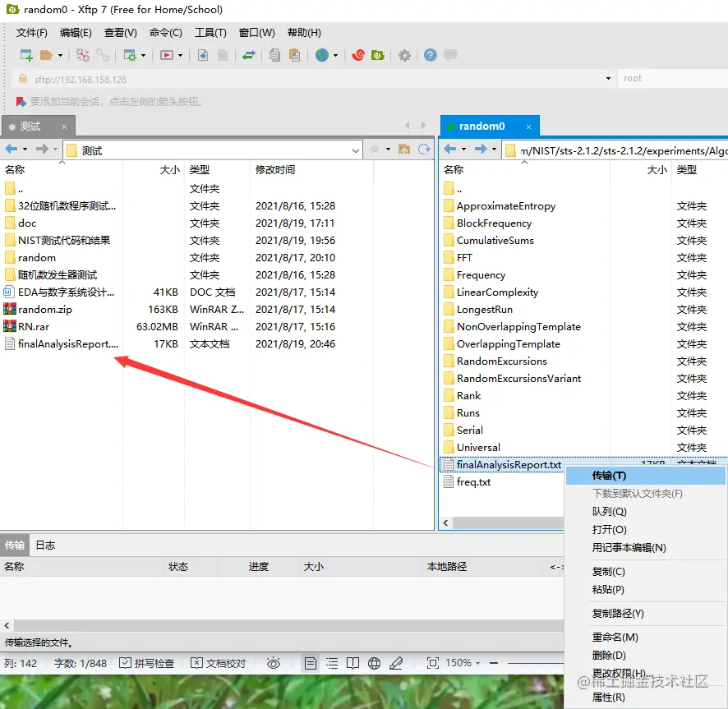Select the local random.zip file
728x709 pixels.
coord(45,310)
